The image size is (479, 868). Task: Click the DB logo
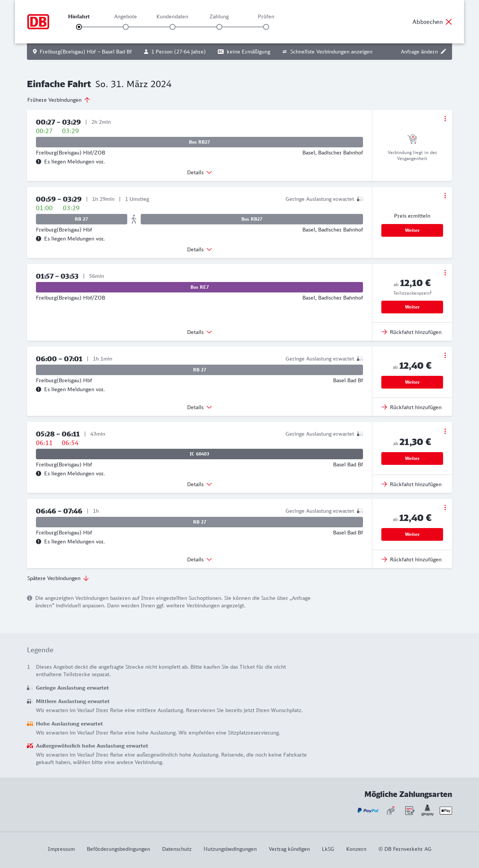click(x=38, y=22)
